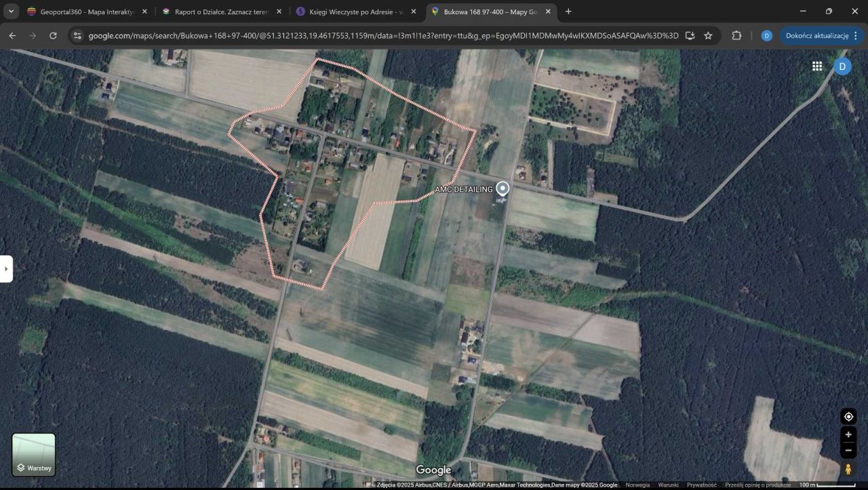Click the AMC DETAILING map pin
The width and height of the screenshot is (868, 490).
pyautogui.click(x=502, y=188)
